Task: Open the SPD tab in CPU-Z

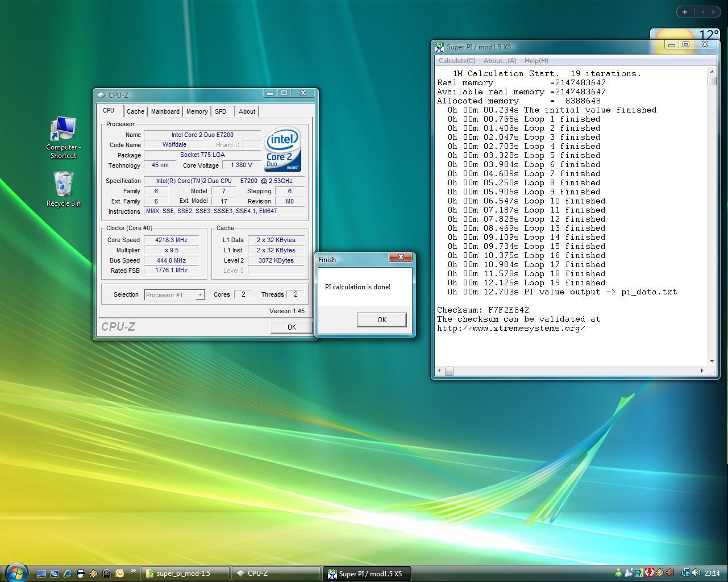Action: 221,111
